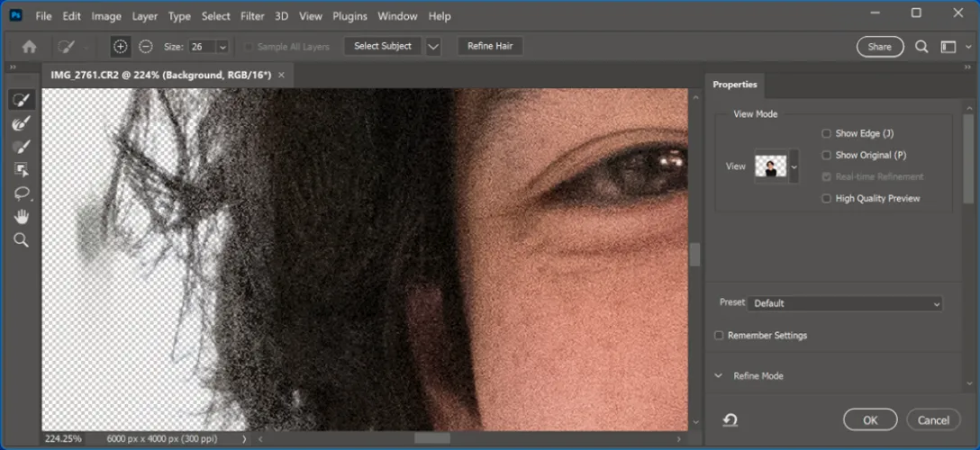Open the search magnifier icon
This screenshot has width=980, height=450.
click(x=921, y=47)
